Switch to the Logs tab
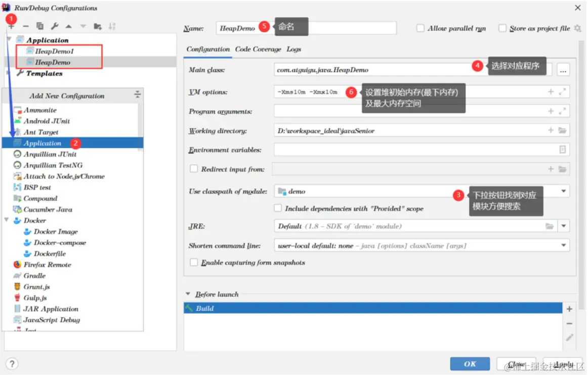The width and height of the screenshot is (588, 375). (x=293, y=49)
